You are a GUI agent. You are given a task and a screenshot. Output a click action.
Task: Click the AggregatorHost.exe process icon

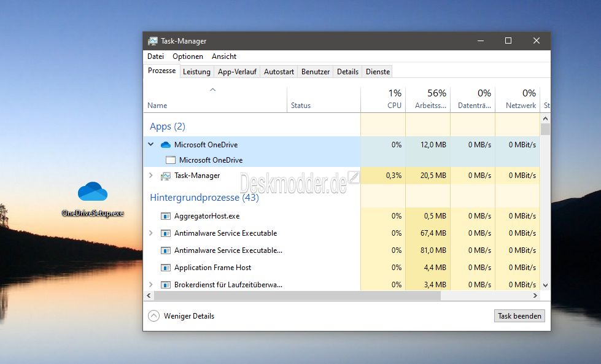pos(166,216)
